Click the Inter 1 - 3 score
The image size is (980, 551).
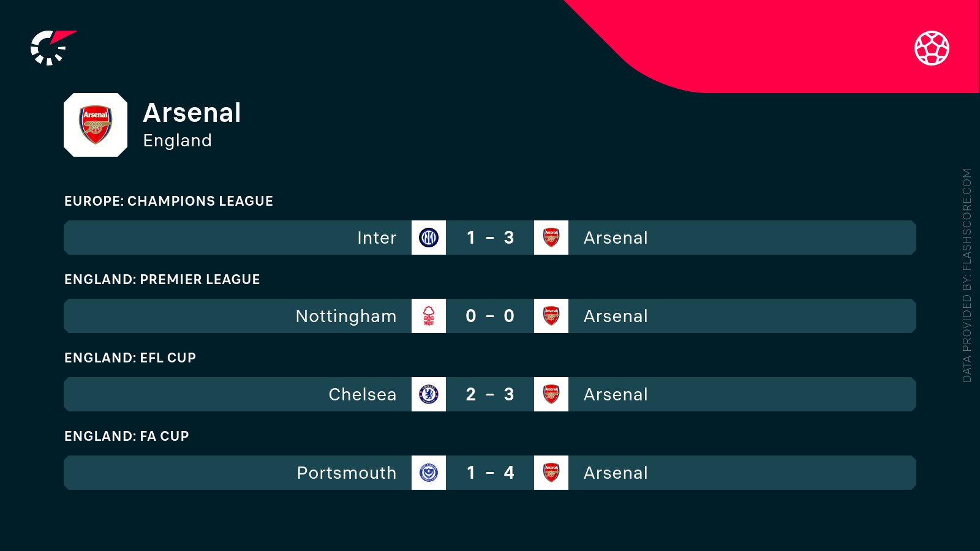click(490, 238)
